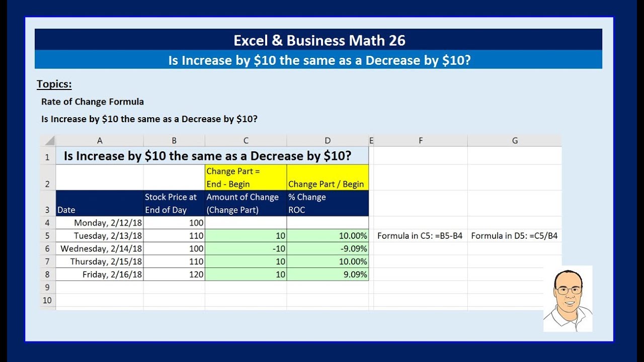Image resolution: width=644 pixels, height=362 pixels.
Task: Click the cartoon face avatar image
Action: click(568, 299)
